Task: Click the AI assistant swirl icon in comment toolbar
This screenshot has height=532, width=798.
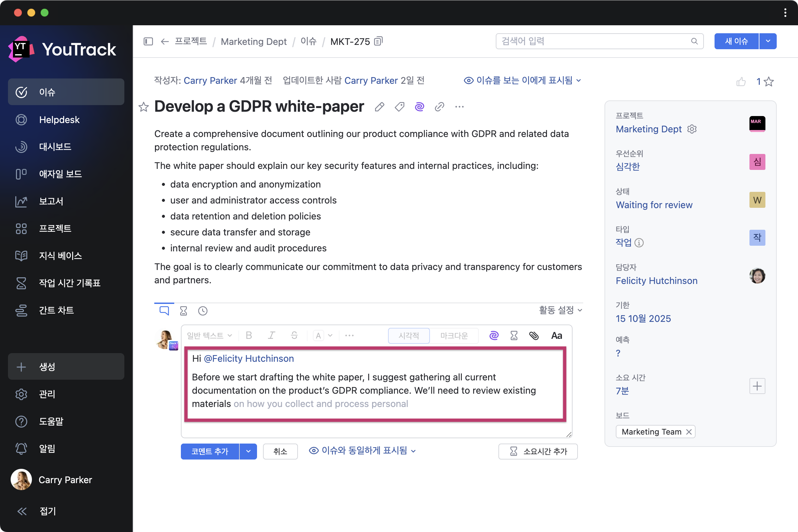Action: (x=494, y=335)
